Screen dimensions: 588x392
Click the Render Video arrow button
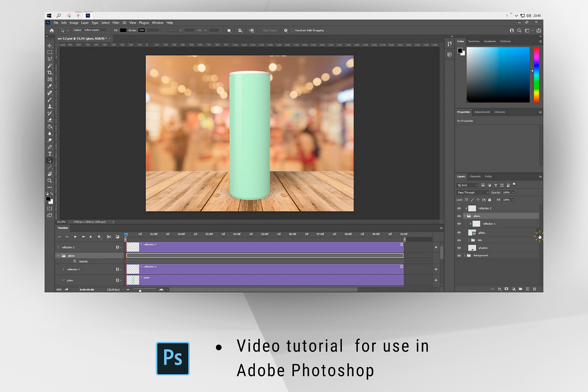66,290
